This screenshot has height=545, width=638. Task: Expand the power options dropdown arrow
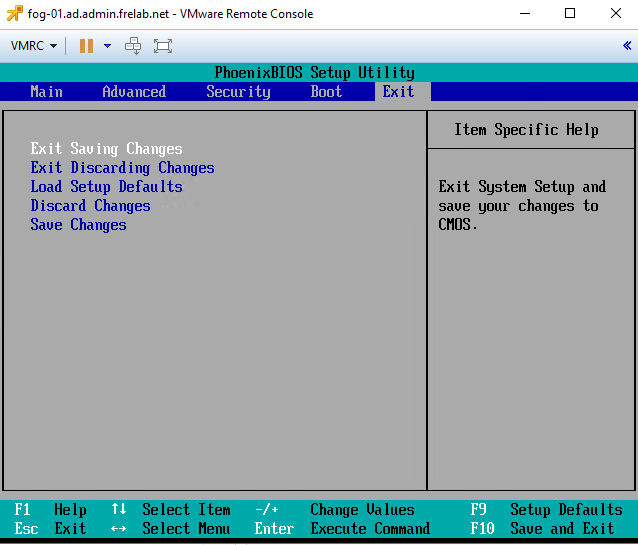pos(107,46)
